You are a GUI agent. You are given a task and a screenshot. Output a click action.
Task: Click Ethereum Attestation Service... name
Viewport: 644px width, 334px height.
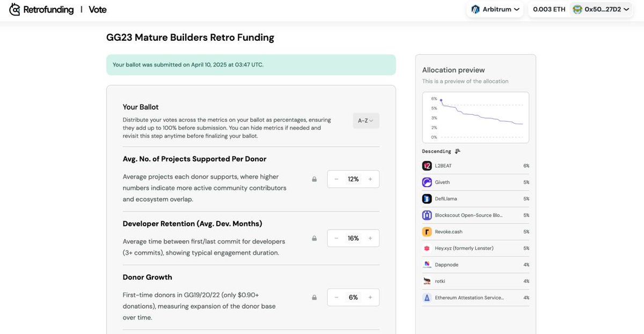pyautogui.click(x=470, y=298)
